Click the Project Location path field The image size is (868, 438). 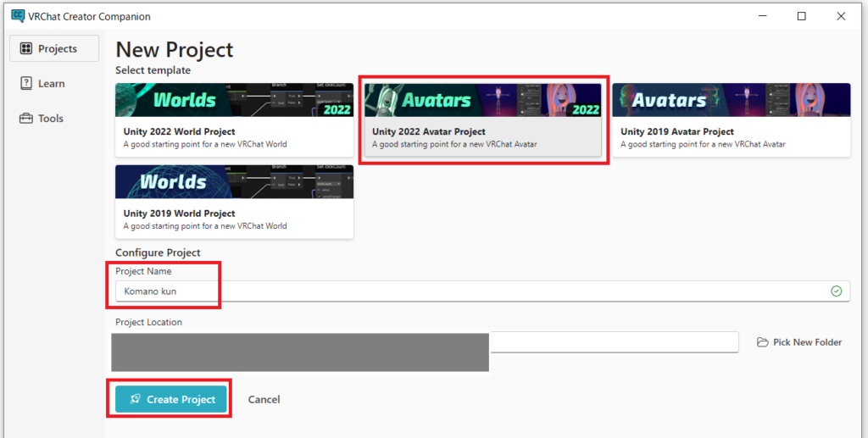click(427, 341)
